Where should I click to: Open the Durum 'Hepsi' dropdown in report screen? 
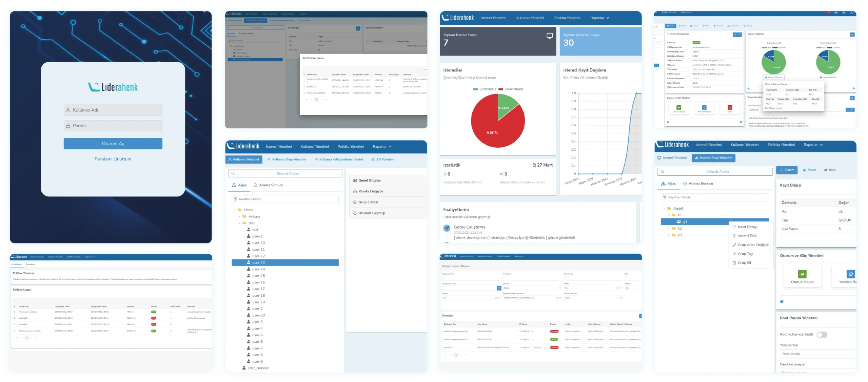(532, 288)
